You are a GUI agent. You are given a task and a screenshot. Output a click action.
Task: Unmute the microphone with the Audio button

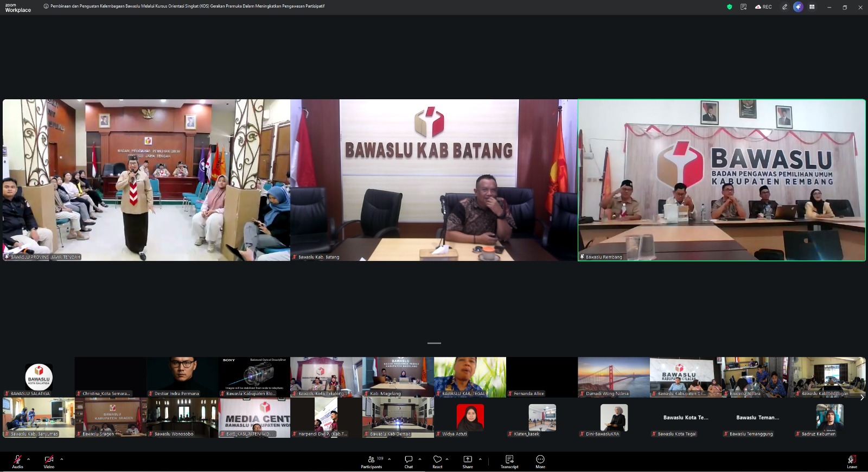(17, 462)
